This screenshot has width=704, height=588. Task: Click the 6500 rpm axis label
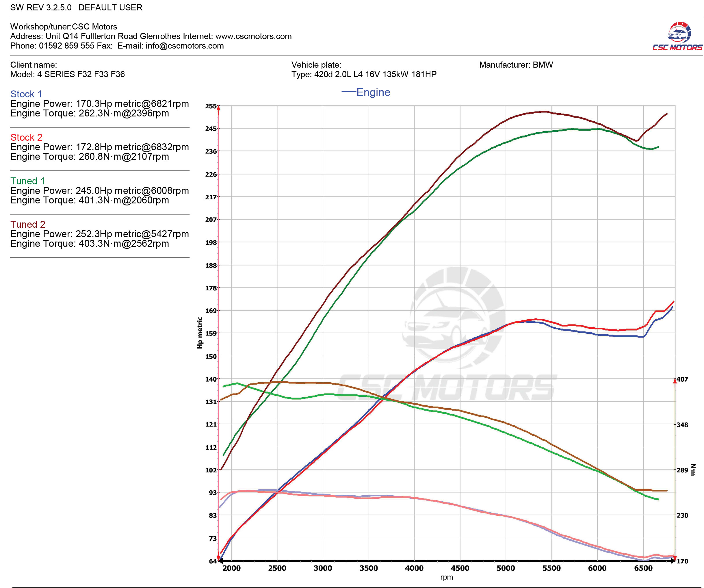(643, 568)
